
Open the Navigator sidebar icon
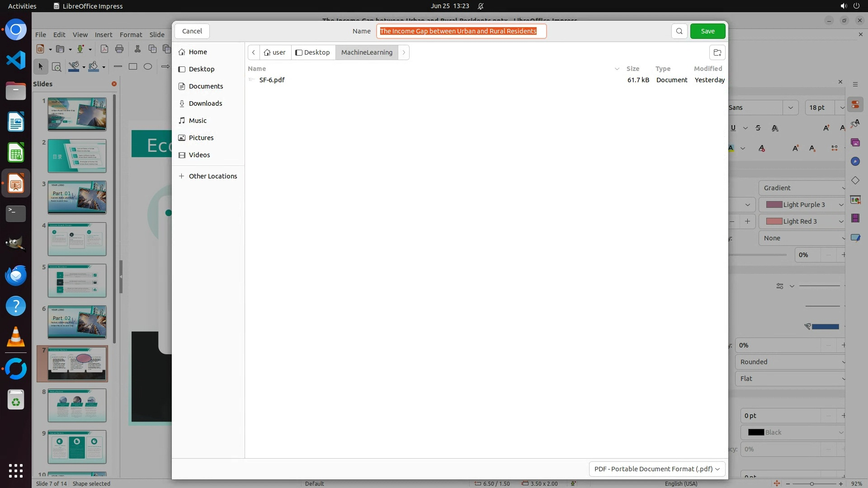pos(855,162)
